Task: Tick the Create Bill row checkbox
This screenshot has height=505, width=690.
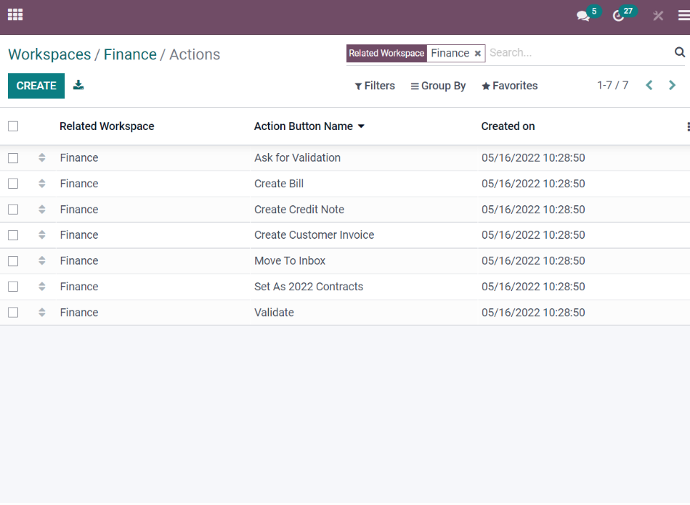Action: click(x=13, y=183)
